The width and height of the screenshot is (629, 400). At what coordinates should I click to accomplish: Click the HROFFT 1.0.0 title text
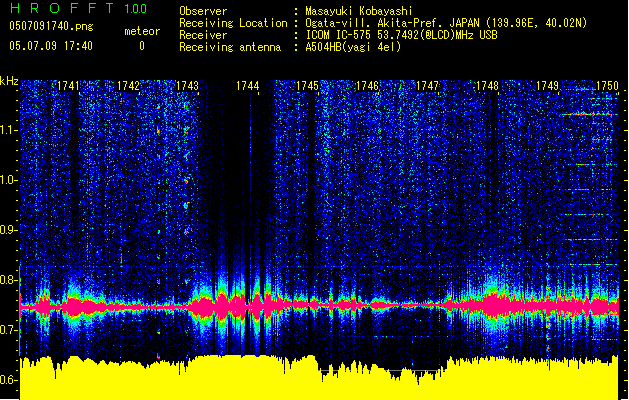pyautogui.click(x=79, y=8)
